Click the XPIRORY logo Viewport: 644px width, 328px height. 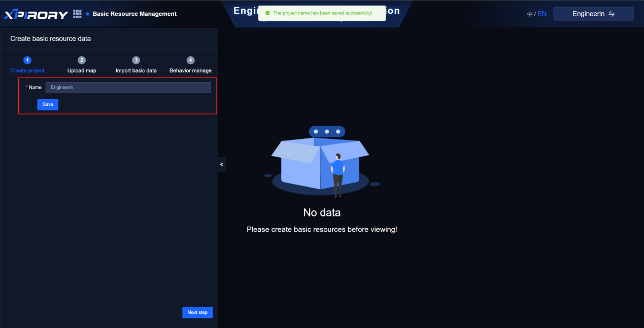click(x=36, y=14)
